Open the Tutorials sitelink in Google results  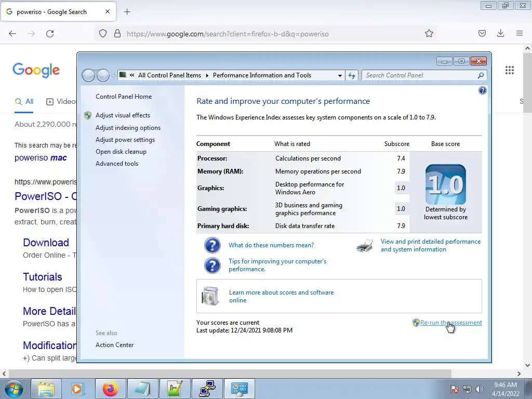[x=43, y=277]
